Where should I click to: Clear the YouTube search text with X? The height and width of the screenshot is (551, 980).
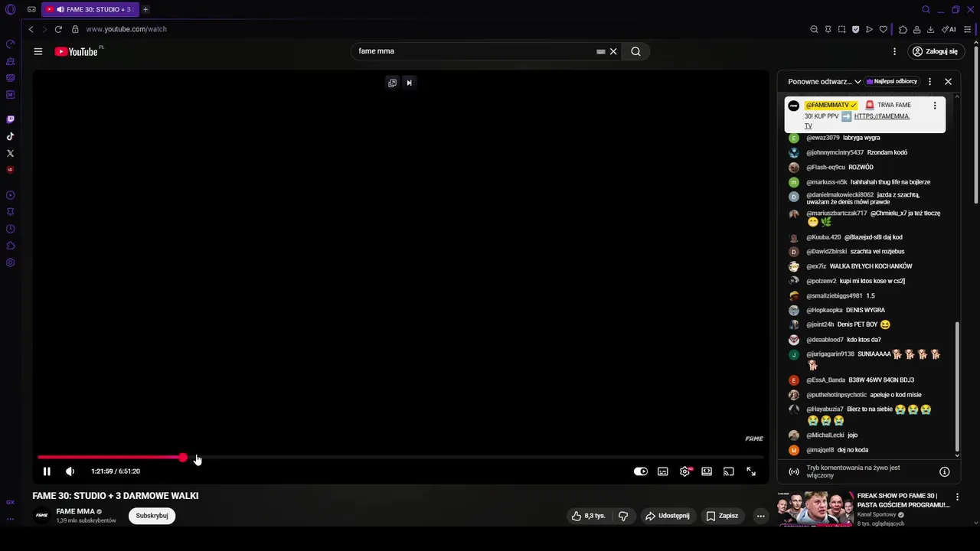pyautogui.click(x=613, y=51)
